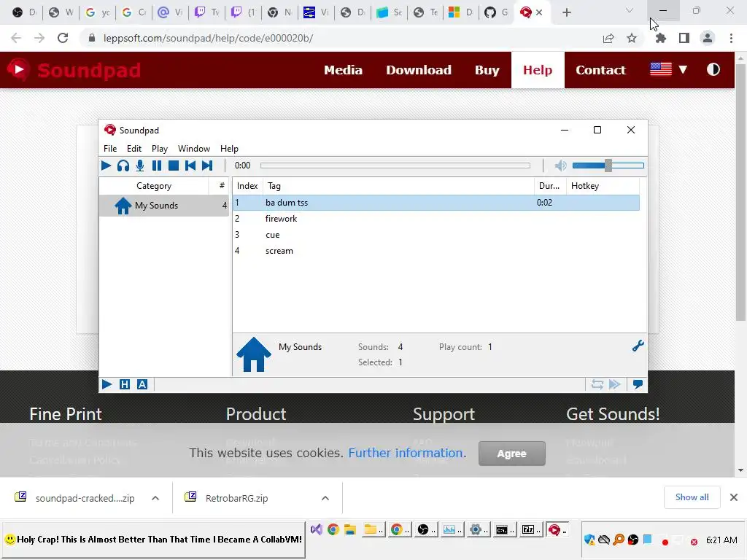The width and height of the screenshot is (747, 560).
Task: Click the Soundpad playback progress bar
Action: (395, 166)
